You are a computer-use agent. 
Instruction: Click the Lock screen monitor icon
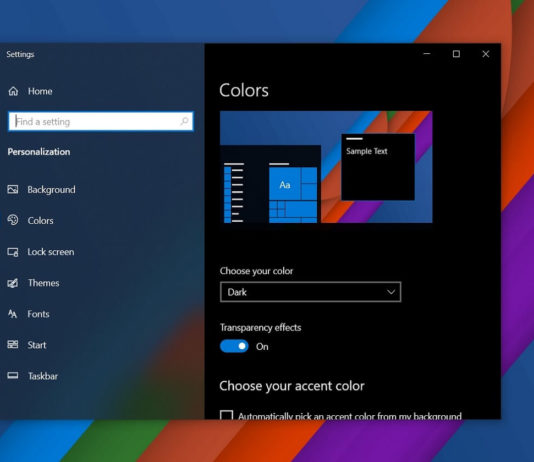[13, 252]
